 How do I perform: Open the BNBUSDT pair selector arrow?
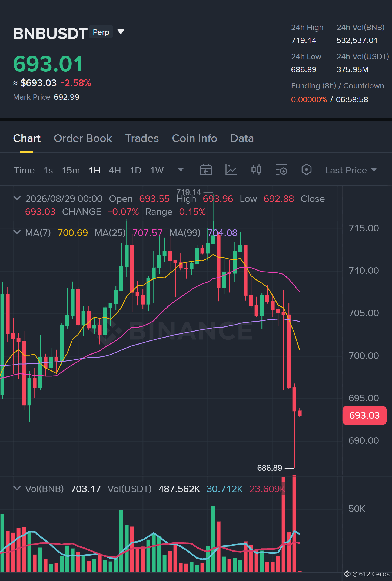point(121,32)
